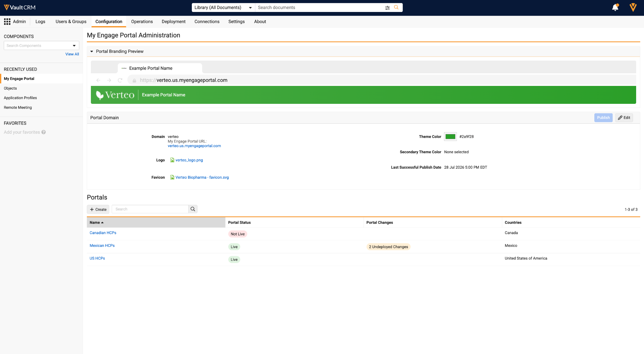Open the Canadian HCPs portal

pyautogui.click(x=103, y=233)
